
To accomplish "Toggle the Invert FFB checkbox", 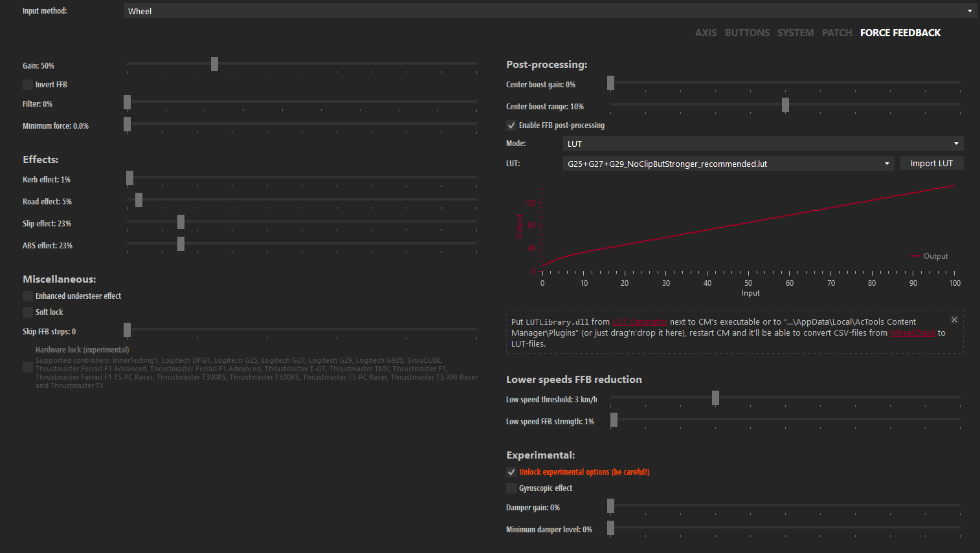I will 28,85.
